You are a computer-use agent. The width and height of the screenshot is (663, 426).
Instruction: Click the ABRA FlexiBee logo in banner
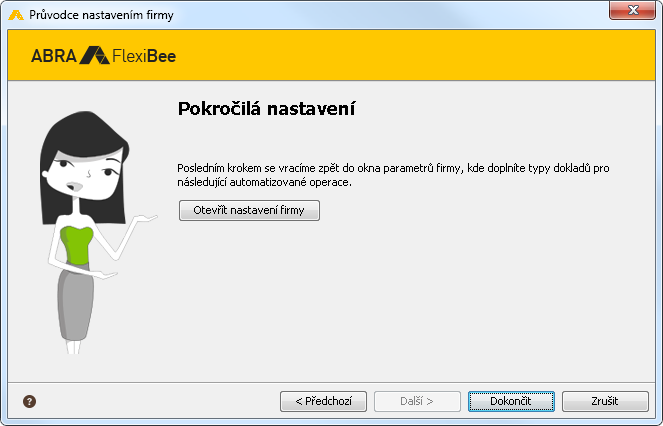coord(104,55)
